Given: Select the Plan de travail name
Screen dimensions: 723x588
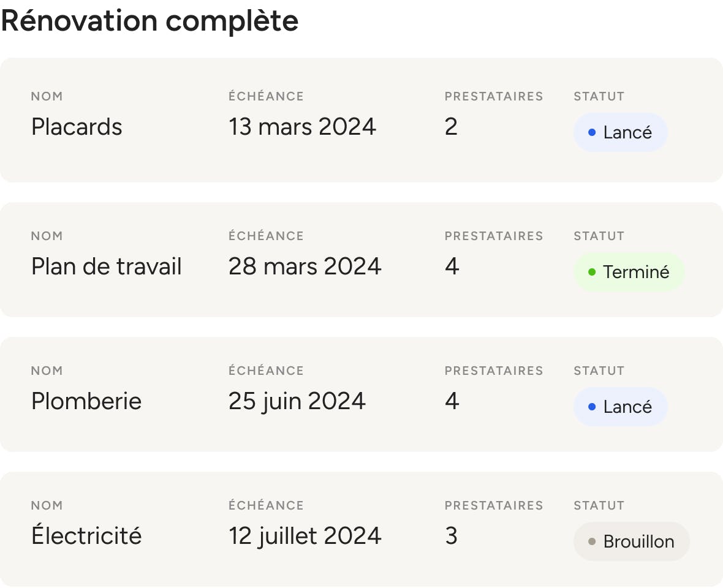Looking at the screenshot, I should 107,266.
